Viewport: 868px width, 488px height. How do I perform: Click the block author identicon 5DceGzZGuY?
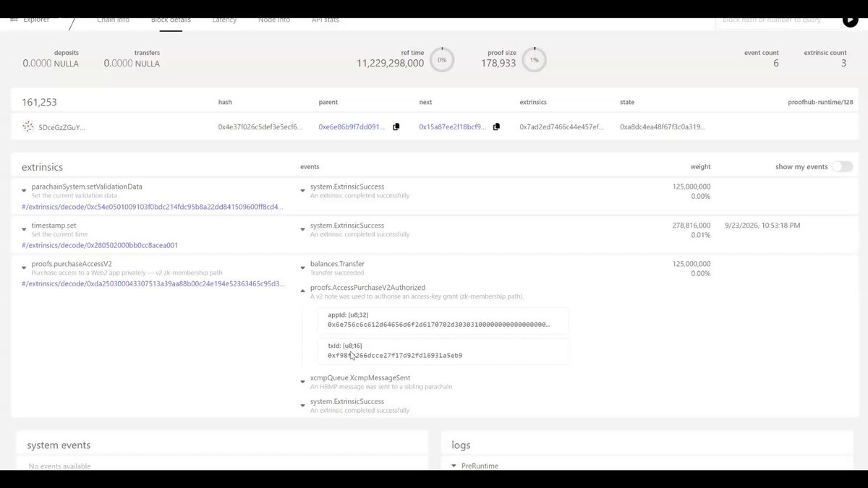coord(28,127)
